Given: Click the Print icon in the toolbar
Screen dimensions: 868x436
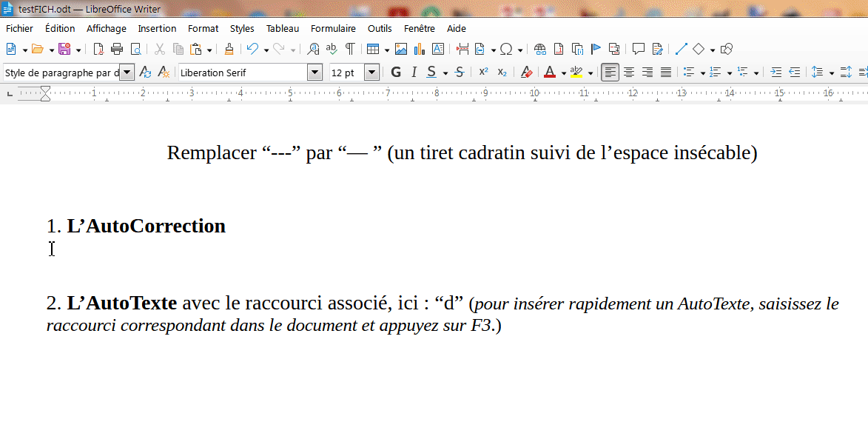Looking at the screenshot, I should coord(117,50).
